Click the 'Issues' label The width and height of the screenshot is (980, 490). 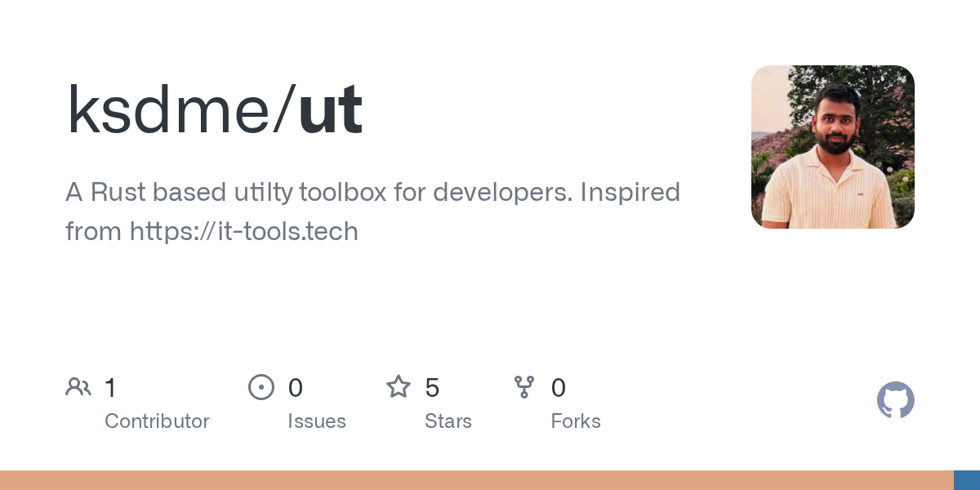[x=317, y=421]
